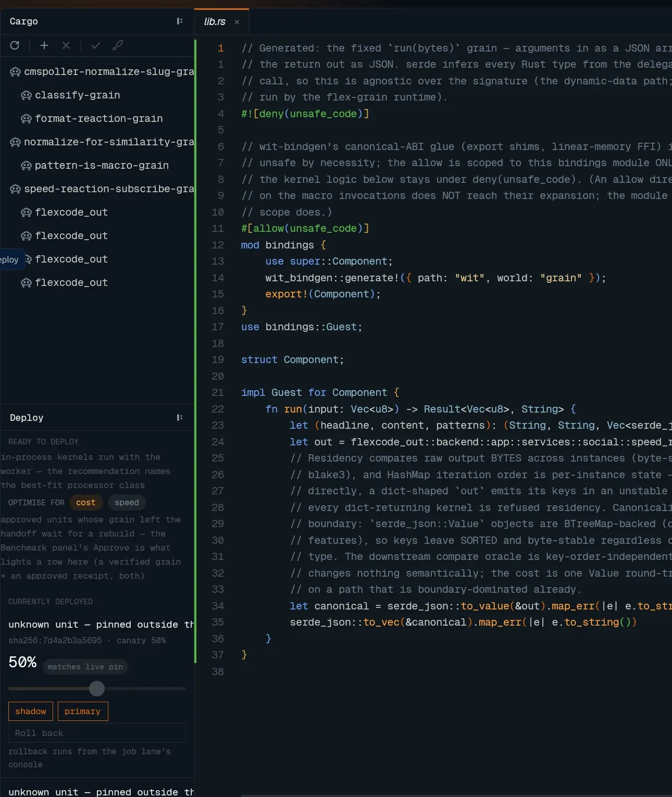This screenshot has width=672, height=797.
Task: Click the 'fn run(input: Vec<u8>)' line
Action: 421,409
